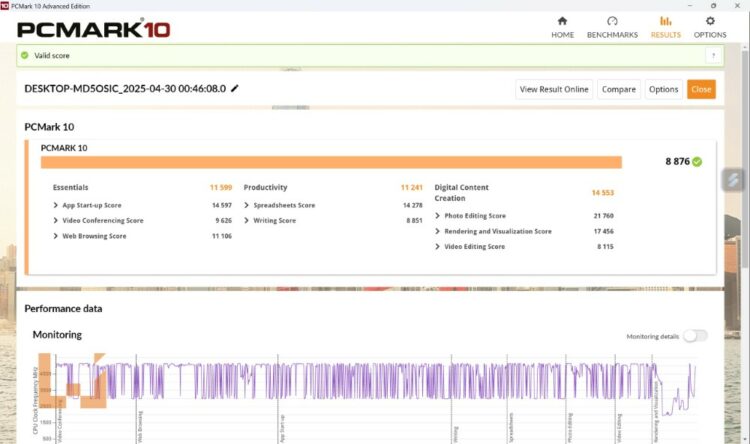Select the Results bar chart icon
Image resolution: width=750 pixels, height=444 pixels.
pyautogui.click(x=665, y=21)
